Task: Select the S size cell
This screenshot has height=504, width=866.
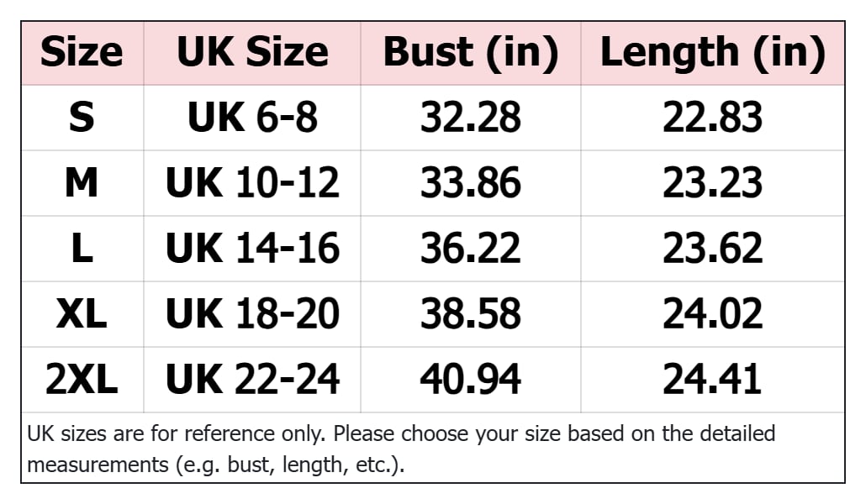Action: (82, 118)
